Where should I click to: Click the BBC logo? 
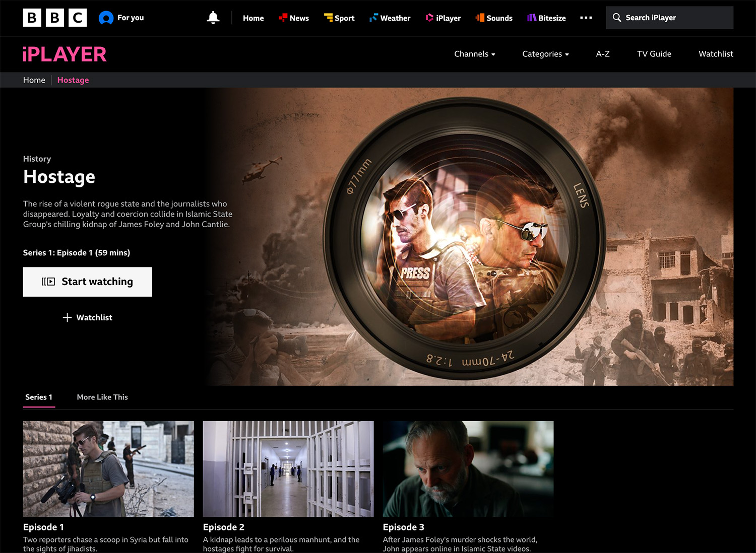tap(54, 18)
